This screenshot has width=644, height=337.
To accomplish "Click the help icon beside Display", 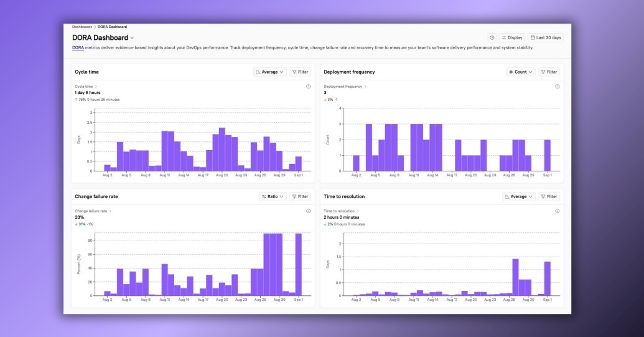I will click(492, 37).
